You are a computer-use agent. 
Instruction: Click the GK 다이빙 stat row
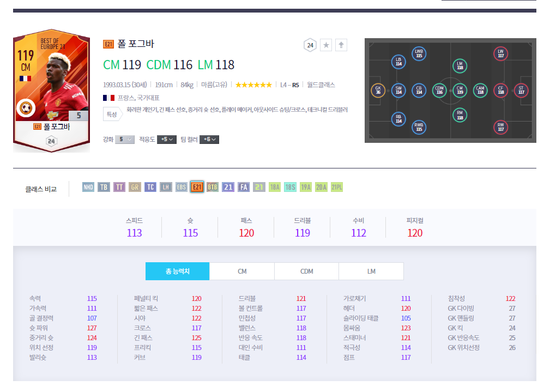[x=482, y=308]
